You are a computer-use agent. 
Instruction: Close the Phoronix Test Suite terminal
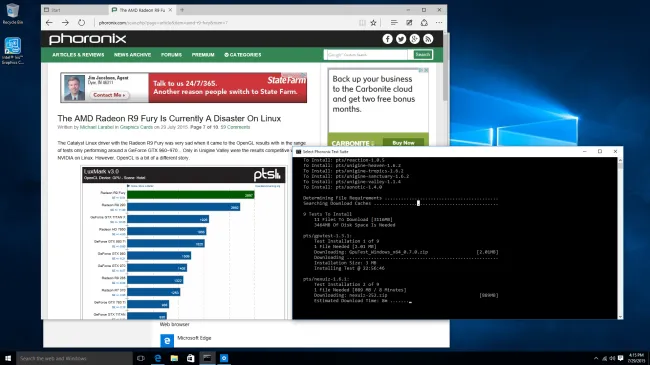(x=615, y=152)
